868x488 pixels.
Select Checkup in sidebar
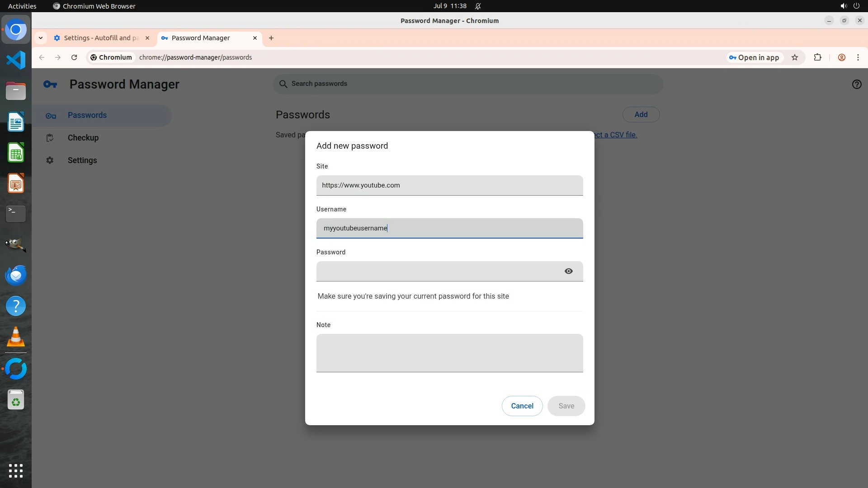click(83, 138)
